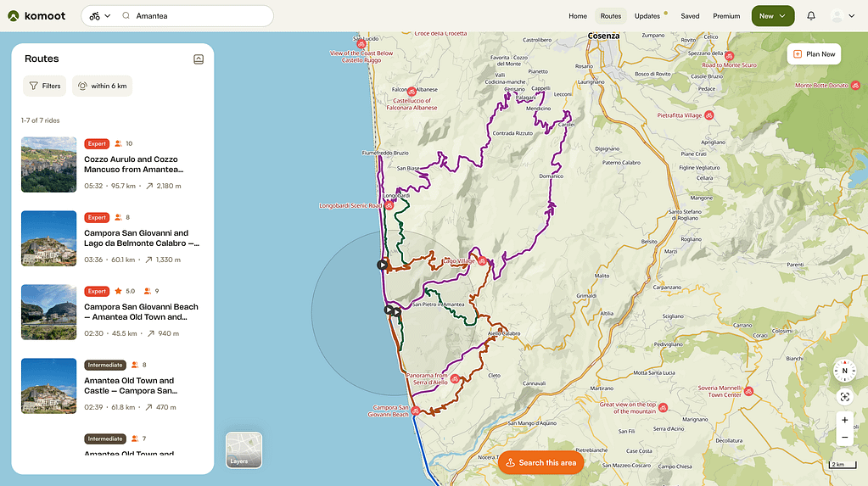Click the Monte Botte Donato highlight marker
The width and height of the screenshot is (868, 486).
pyautogui.click(x=855, y=86)
